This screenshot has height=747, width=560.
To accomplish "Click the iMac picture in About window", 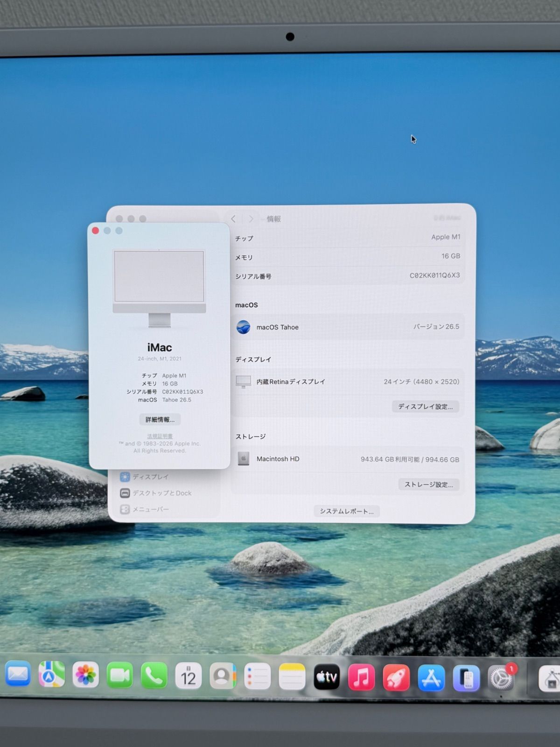I will 159,288.
